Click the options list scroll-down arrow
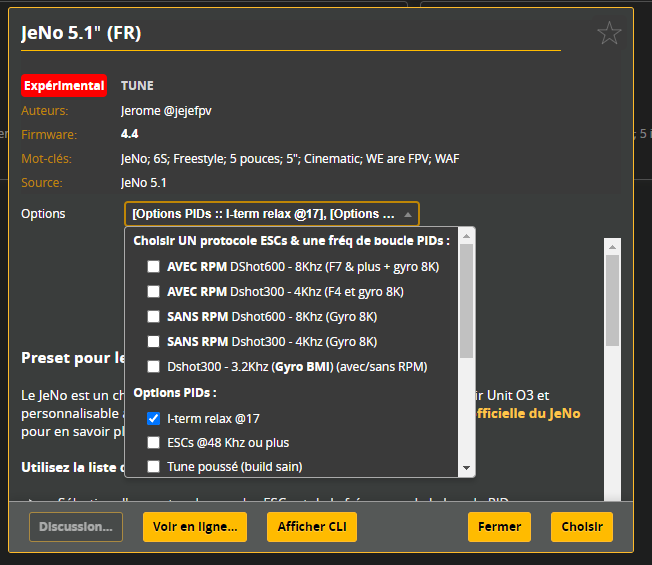Viewport: 652px width, 565px height. pos(466,468)
